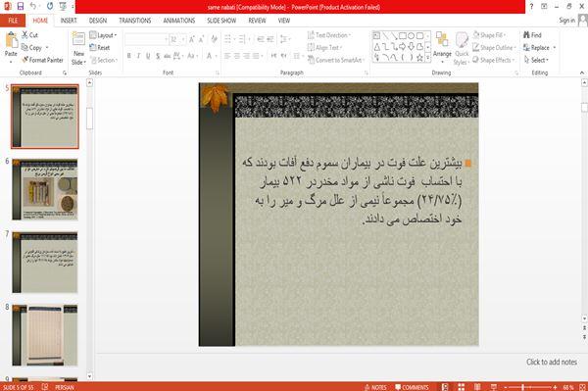Screen dimensions: 588x391
Task: Click the Save icon in title bar
Action: click(x=21, y=6)
